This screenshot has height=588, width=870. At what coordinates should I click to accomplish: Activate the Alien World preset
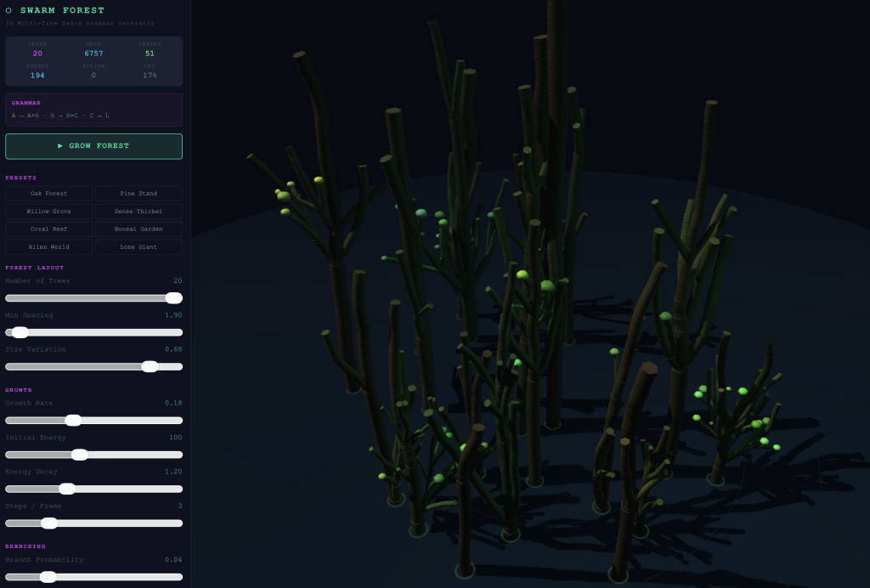(x=48, y=247)
